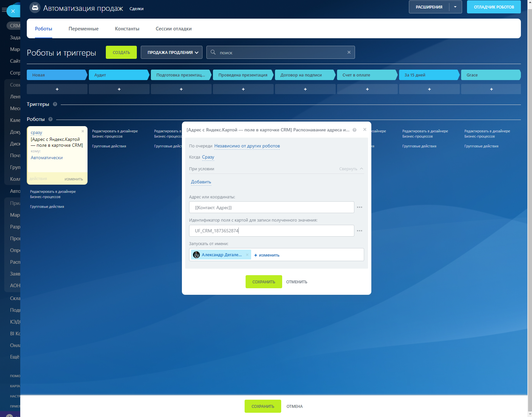532x417 pixels.
Task: Select the Договор на подписи stage header
Action: (305, 75)
